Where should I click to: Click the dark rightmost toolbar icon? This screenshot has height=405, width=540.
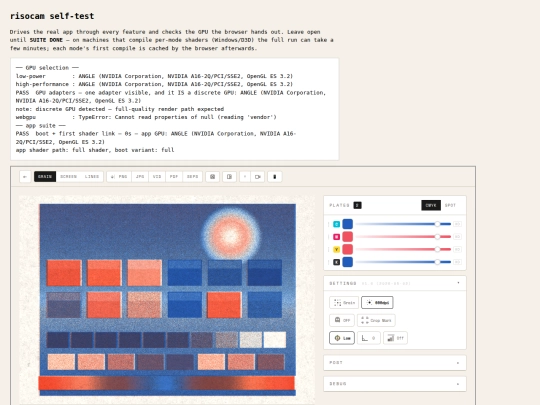[274, 177]
